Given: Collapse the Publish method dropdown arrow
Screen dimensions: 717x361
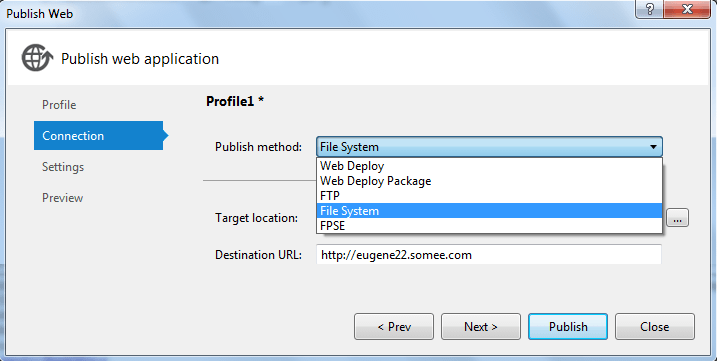Looking at the screenshot, I should point(653,147).
